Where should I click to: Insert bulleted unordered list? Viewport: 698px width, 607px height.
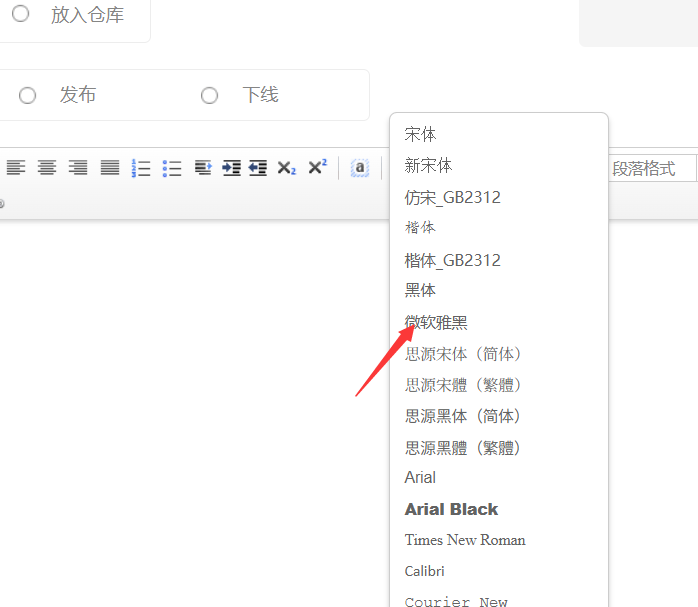(172, 168)
